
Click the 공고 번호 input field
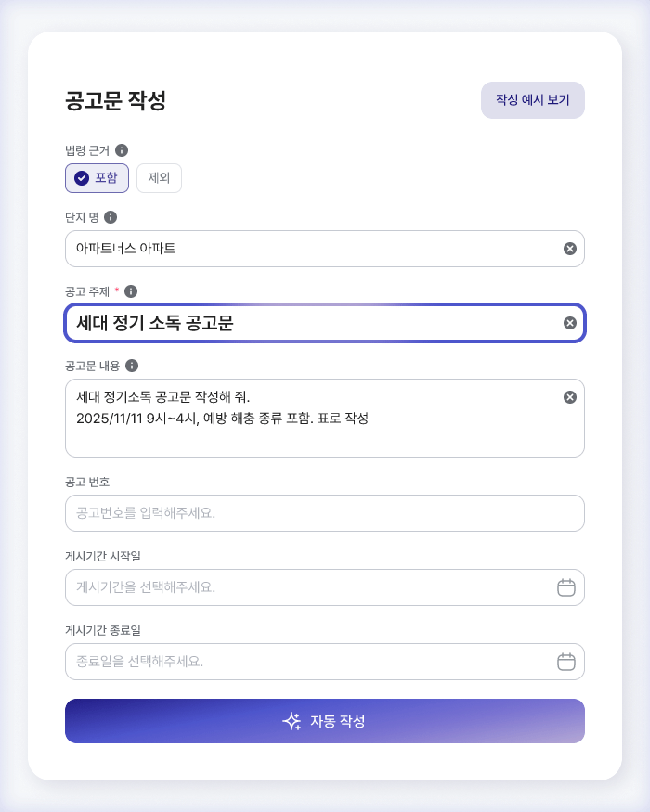(325, 513)
